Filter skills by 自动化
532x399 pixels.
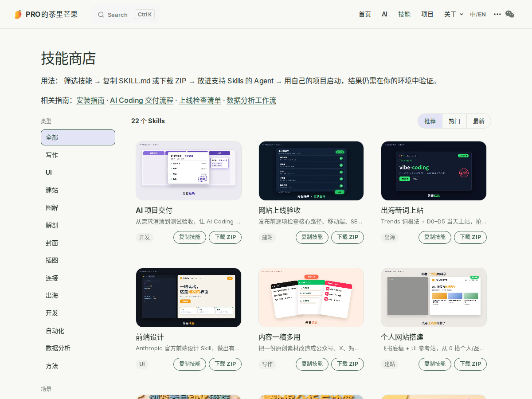(78, 331)
